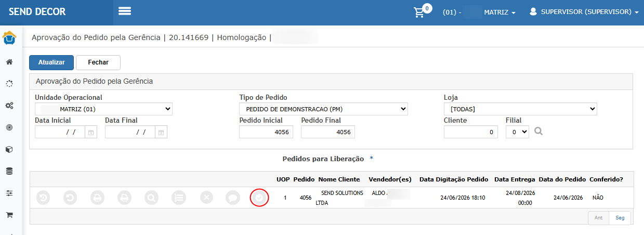Click the database stack icon in sidebar
This screenshot has height=235, width=644.
[9, 171]
